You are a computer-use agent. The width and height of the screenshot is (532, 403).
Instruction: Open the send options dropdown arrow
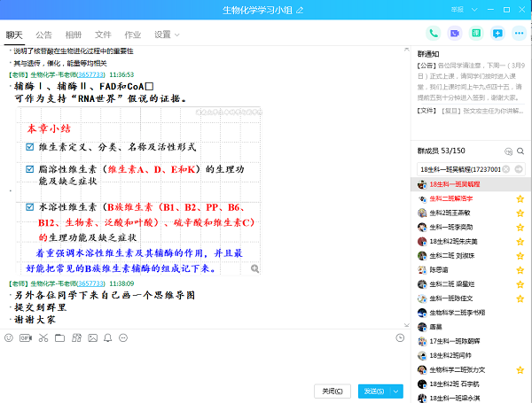(396, 391)
